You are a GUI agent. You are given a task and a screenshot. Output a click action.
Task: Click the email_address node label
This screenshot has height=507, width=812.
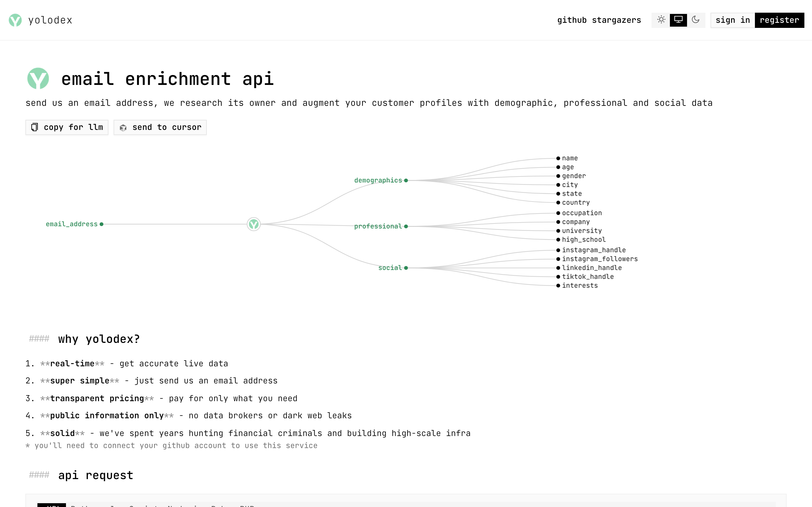point(71,224)
